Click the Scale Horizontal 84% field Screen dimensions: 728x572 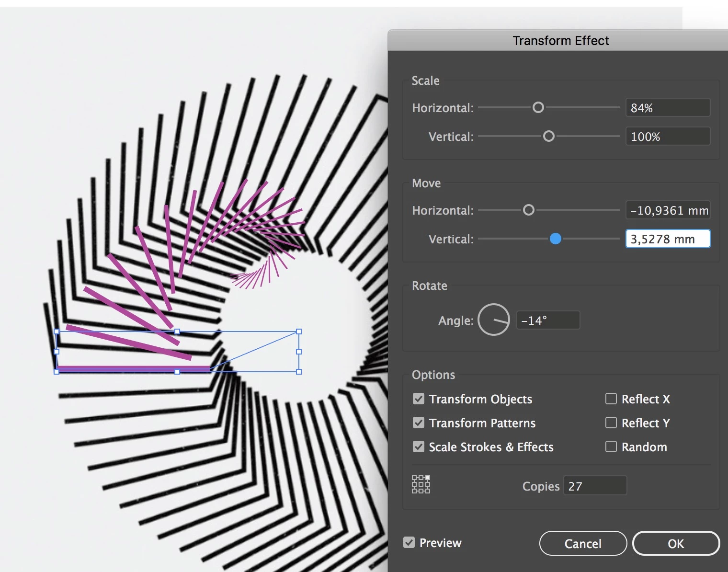pos(668,108)
